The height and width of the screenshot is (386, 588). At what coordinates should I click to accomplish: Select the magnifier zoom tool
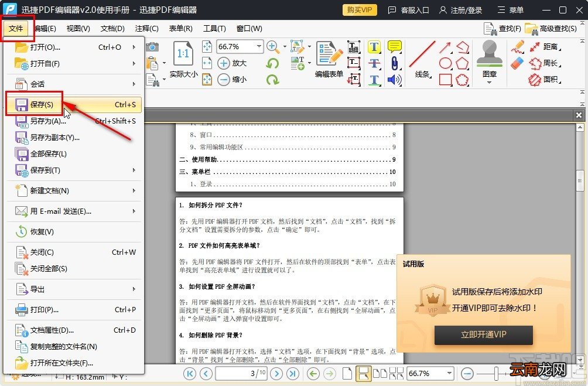click(x=273, y=47)
